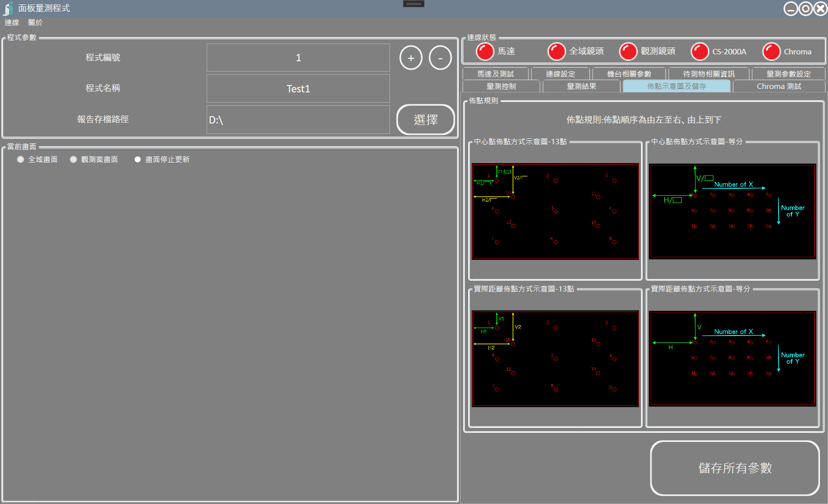The image size is (828, 504).
Task: Click the Chroma red status indicator
Action: click(771, 51)
